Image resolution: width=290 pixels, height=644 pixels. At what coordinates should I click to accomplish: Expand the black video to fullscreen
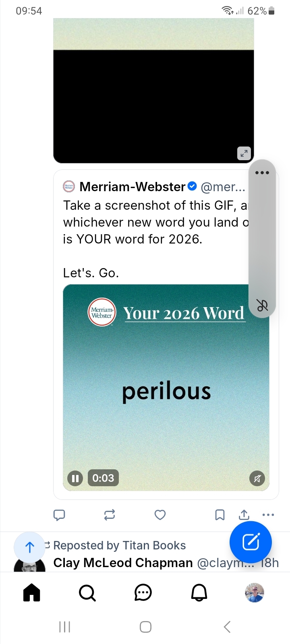click(x=244, y=153)
